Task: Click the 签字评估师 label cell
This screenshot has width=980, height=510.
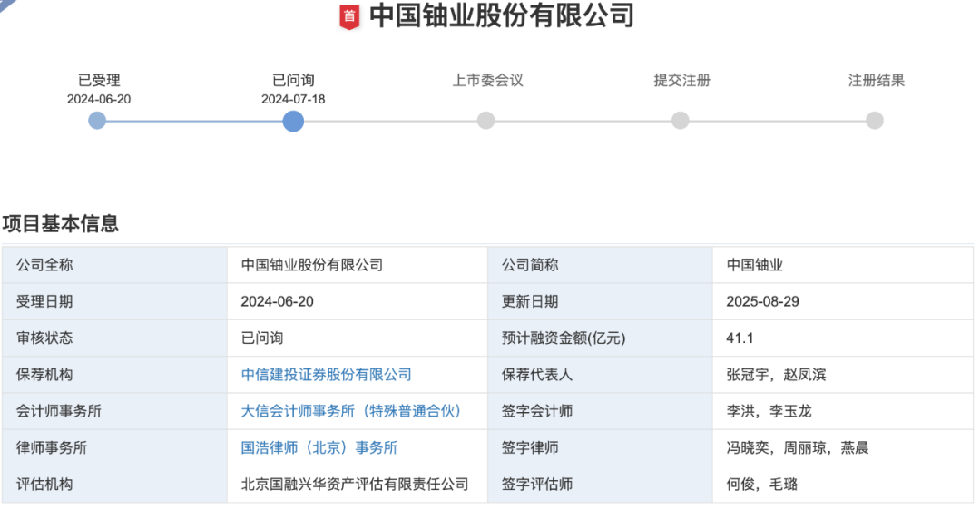Action: [x=600, y=485]
